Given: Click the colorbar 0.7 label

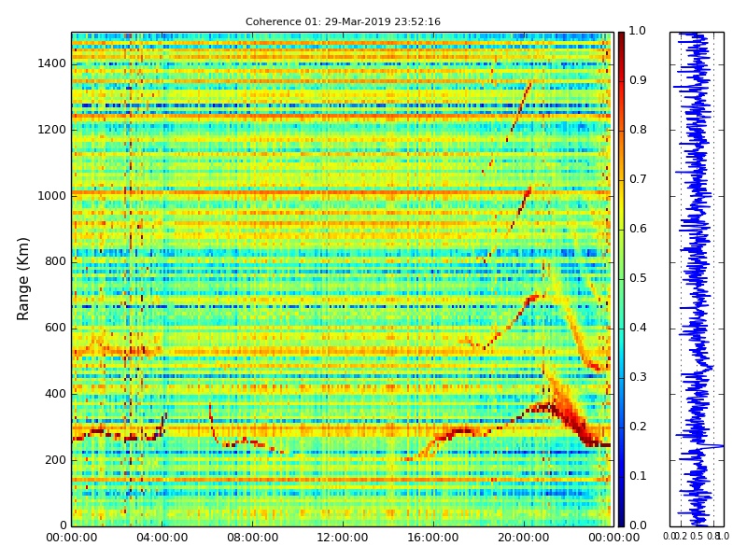Looking at the screenshot, I should point(638,179).
